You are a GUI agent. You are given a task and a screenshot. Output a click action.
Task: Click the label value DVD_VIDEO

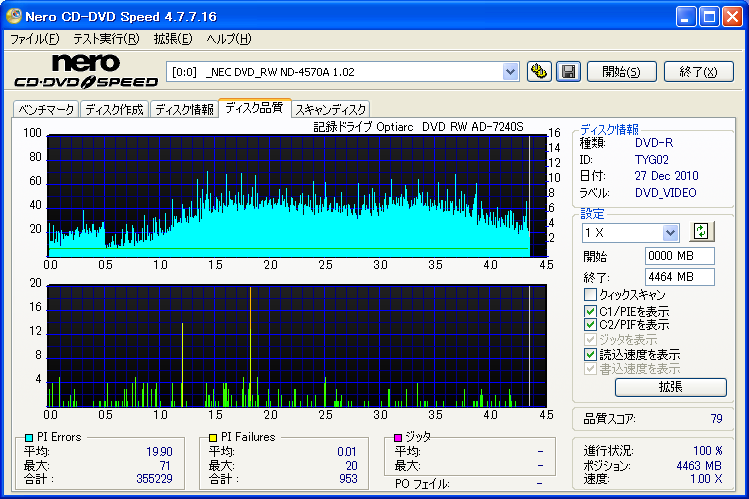point(665,193)
